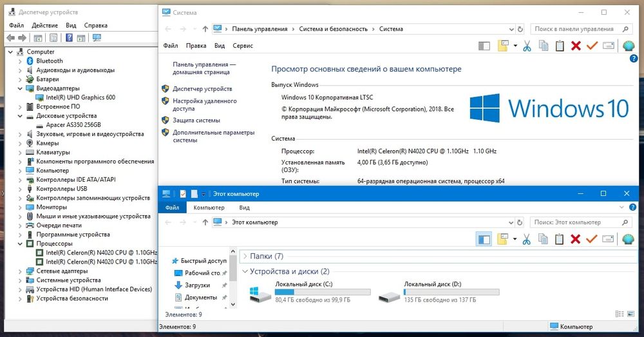Open Действие menu in Device Manager

pos(45,26)
